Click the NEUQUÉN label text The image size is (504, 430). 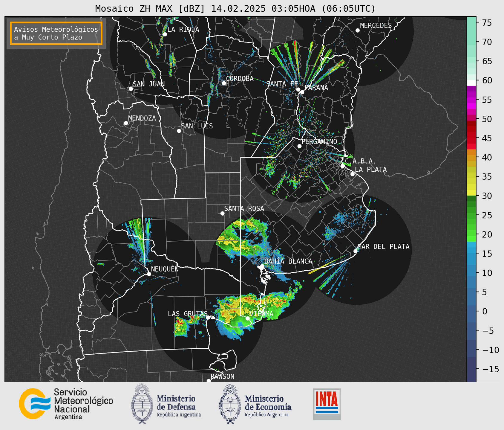tap(165, 269)
